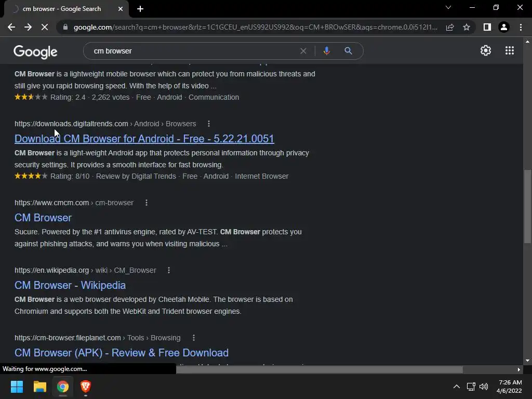Click the 'Waiting for www.google.com...' status
This screenshot has width=532, height=399.
[x=45, y=369]
